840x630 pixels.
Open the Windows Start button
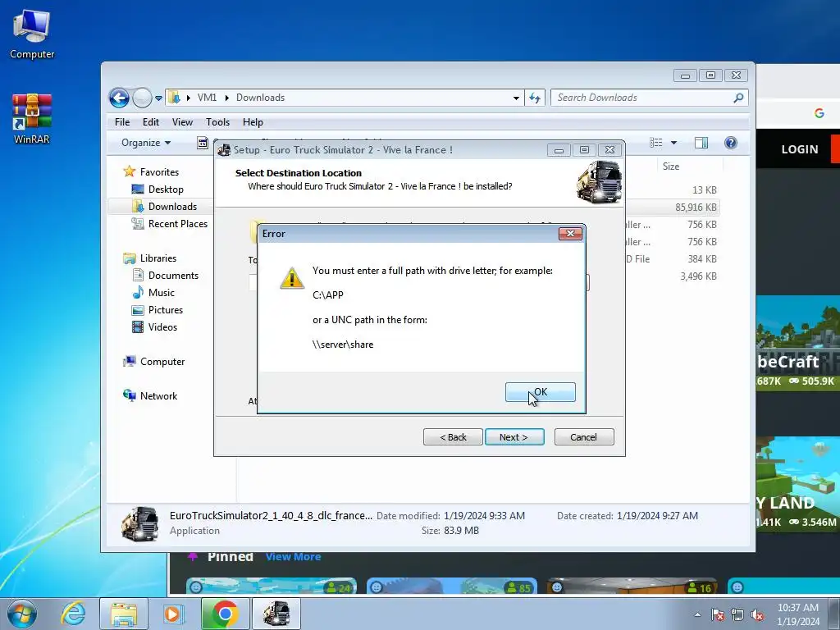[x=21, y=614]
